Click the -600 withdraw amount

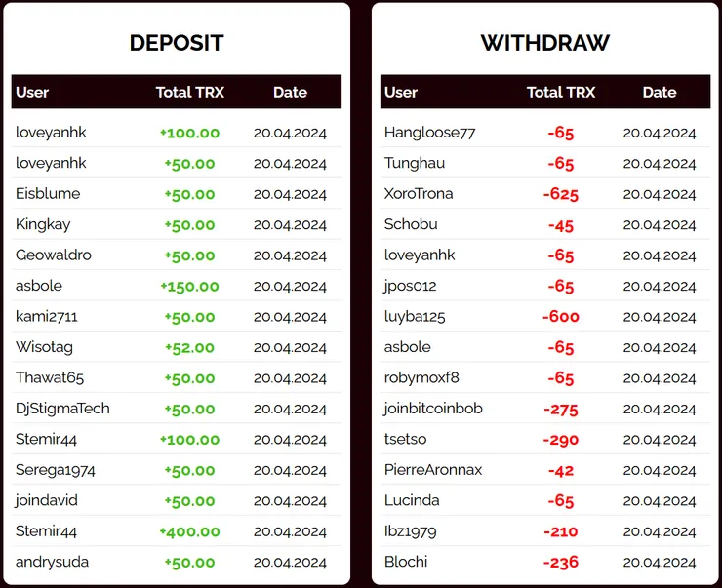[x=561, y=317]
